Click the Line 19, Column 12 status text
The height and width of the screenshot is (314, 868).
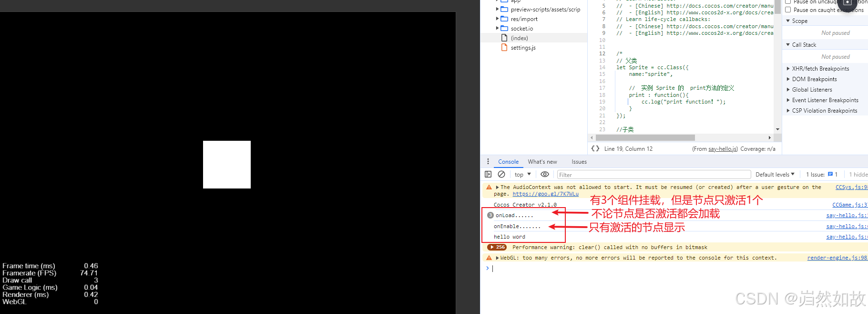(628, 149)
